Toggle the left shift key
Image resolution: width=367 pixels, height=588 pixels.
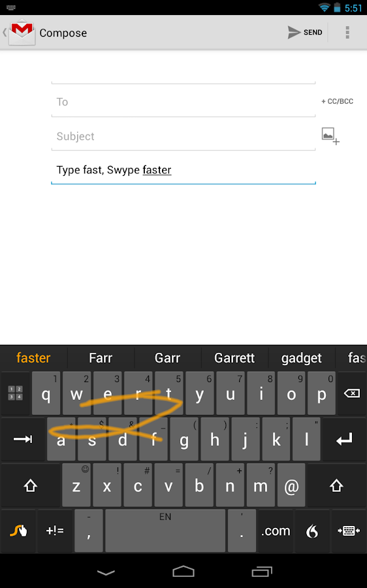tap(30, 485)
